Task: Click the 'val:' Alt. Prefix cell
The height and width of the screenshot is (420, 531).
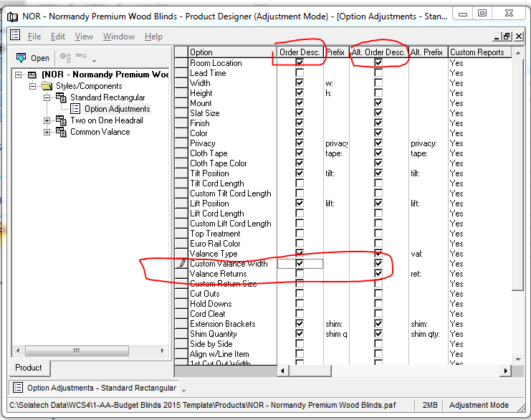Action: click(428, 253)
